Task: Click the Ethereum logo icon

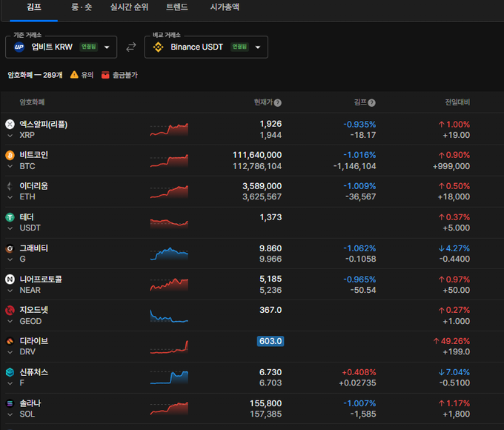Action: (10, 186)
